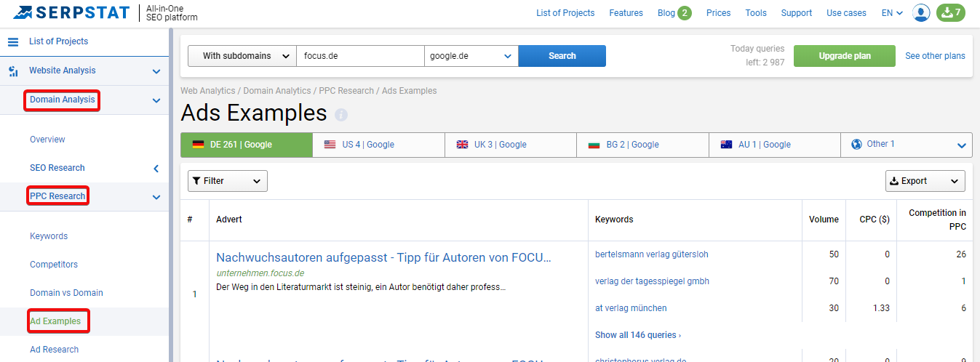The image size is (980, 362).
Task: Collapse the Domain Analysis chevron
Action: pyautogui.click(x=156, y=100)
